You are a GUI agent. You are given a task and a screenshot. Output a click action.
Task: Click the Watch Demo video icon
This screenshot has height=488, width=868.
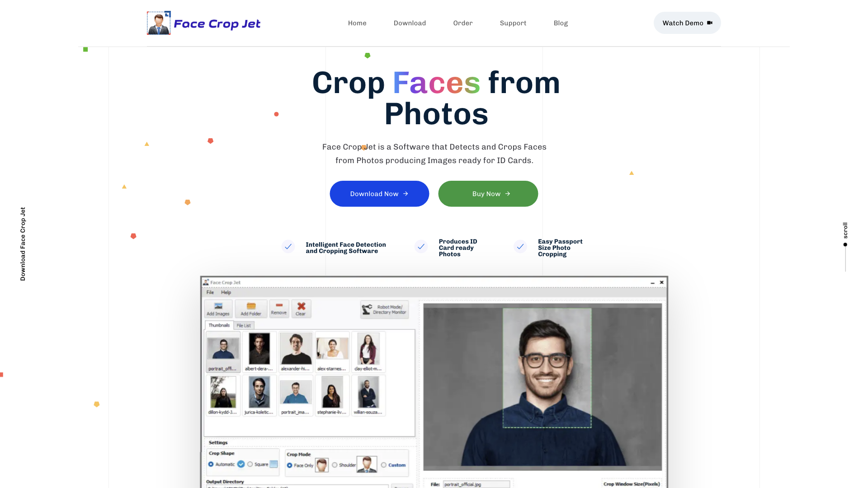click(709, 23)
